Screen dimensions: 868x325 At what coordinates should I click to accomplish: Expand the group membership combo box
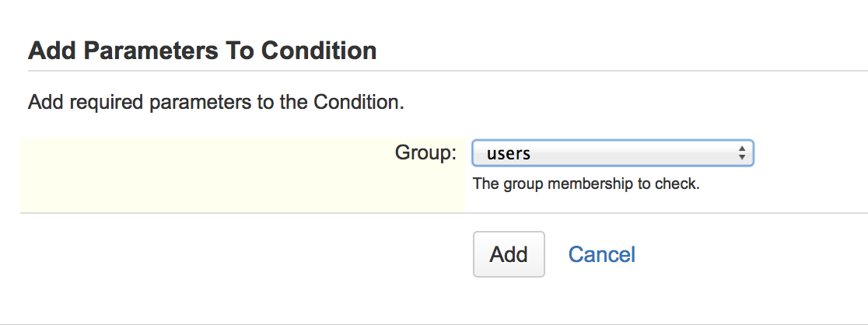pos(612,153)
